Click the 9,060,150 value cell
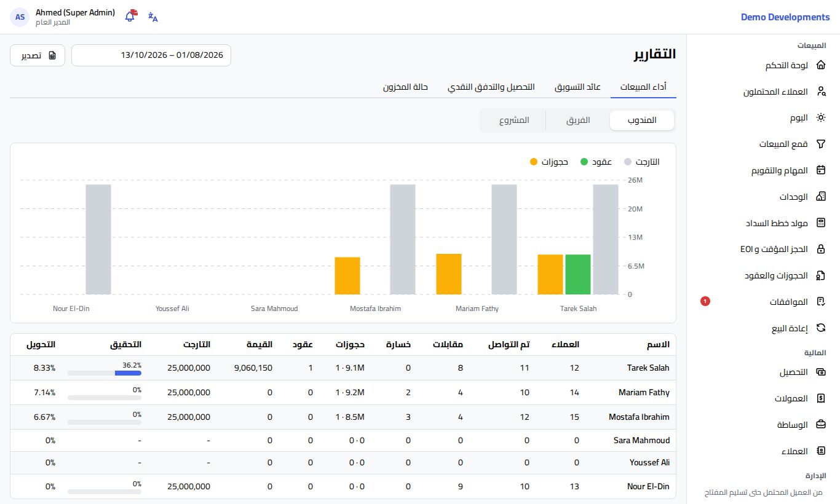 pos(253,368)
